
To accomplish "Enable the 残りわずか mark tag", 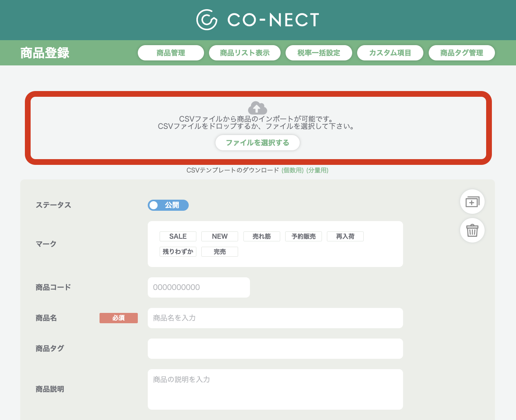I will coord(178,252).
